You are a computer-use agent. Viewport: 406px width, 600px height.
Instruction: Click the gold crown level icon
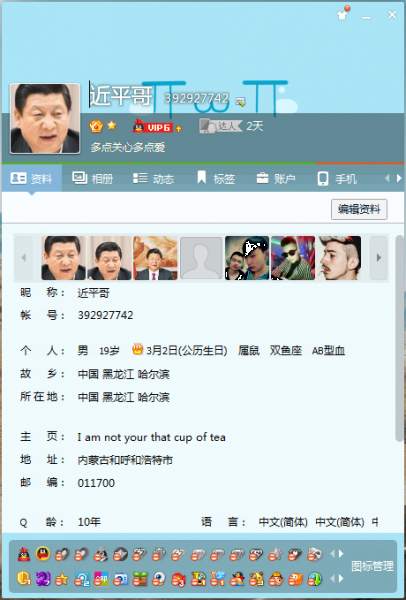(x=96, y=126)
